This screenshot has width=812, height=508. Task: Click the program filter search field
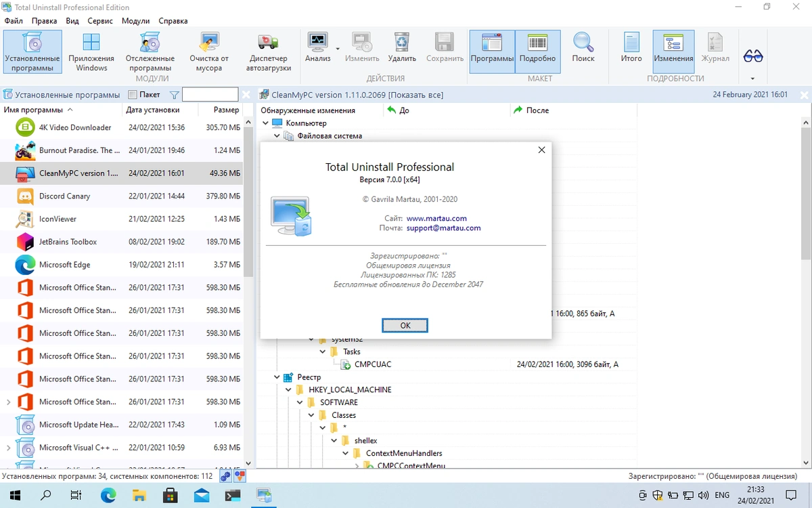[x=210, y=95]
